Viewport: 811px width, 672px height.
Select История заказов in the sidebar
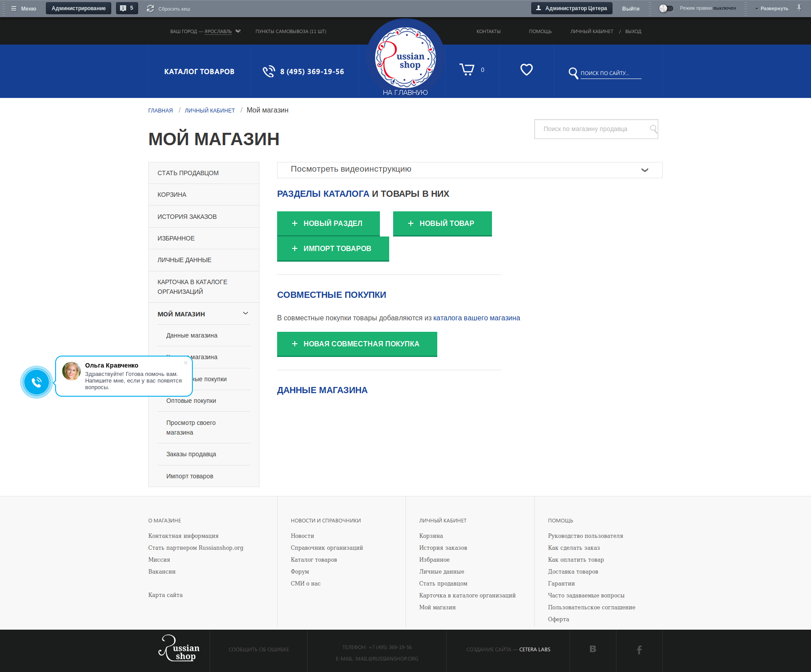coord(187,217)
